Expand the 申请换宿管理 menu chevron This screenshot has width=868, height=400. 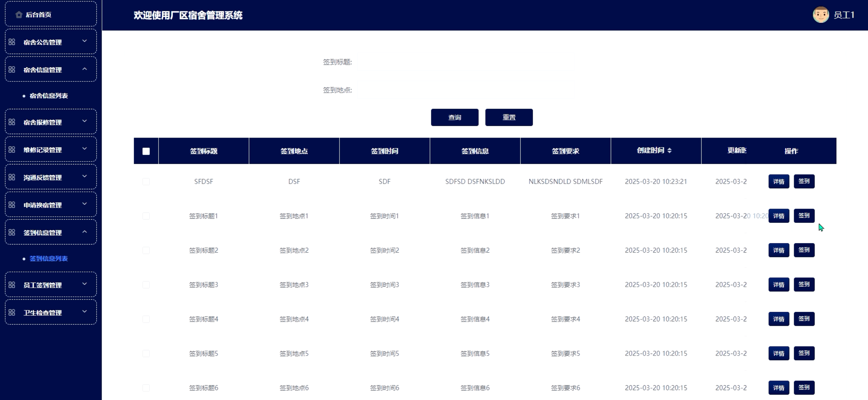[x=85, y=204]
